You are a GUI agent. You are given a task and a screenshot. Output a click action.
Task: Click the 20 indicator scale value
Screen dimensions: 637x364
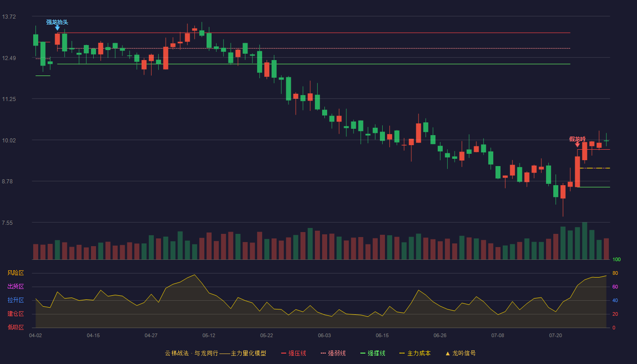(x=615, y=314)
